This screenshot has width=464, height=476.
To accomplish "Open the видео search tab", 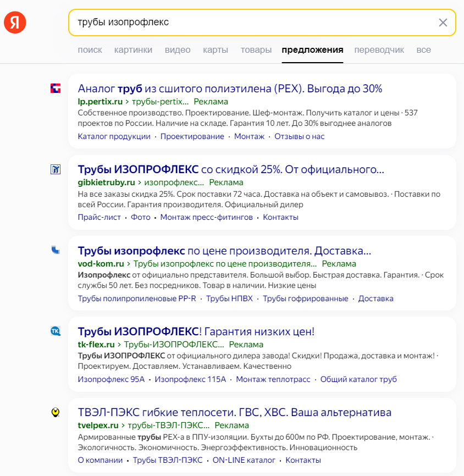I will coord(178,50).
